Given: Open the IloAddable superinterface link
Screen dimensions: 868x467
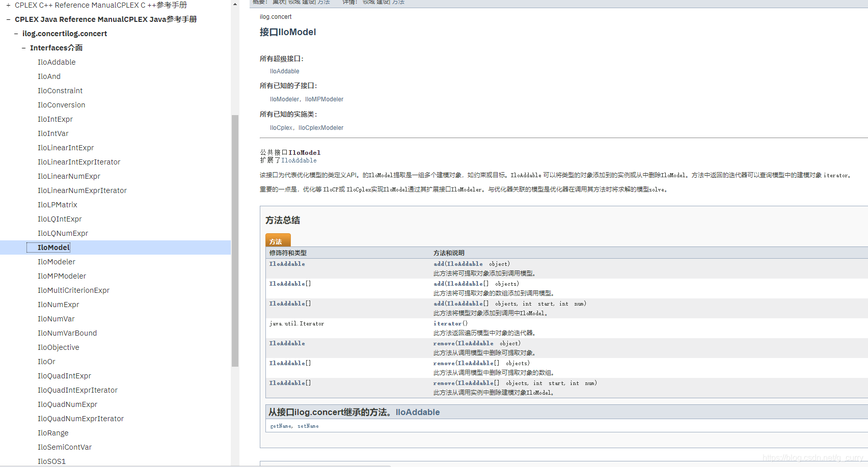Looking at the screenshot, I should (284, 71).
